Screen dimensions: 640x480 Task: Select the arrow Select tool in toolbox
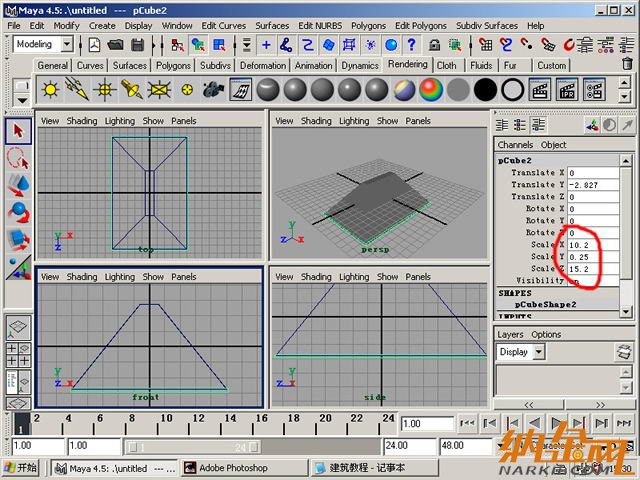pyautogui.click(x=18, y=131)
